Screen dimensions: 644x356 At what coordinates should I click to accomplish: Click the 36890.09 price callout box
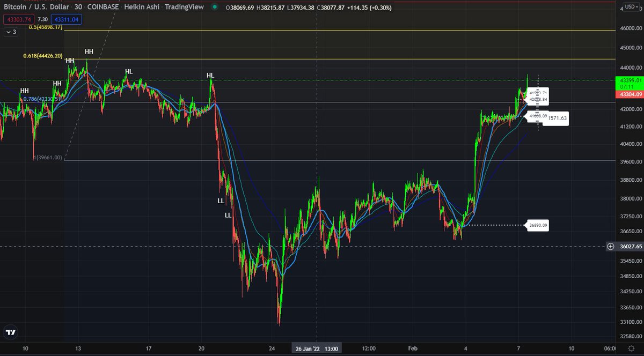click(x=538, y=226)
